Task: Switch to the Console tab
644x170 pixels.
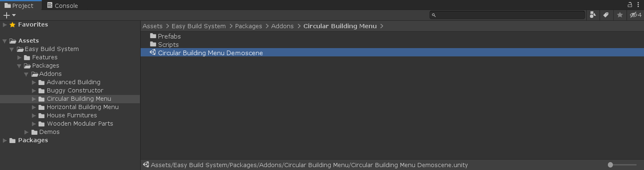Action: (x=62, y=5)
